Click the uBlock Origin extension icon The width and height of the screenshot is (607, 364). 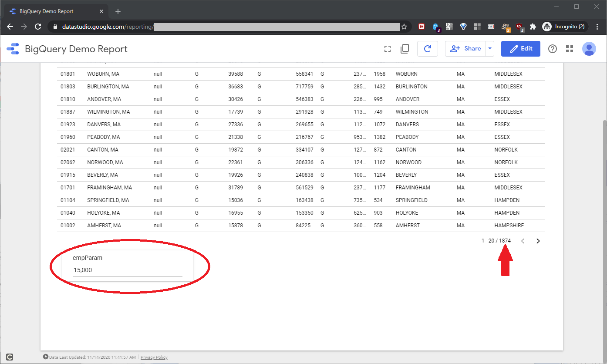(519, 27)
